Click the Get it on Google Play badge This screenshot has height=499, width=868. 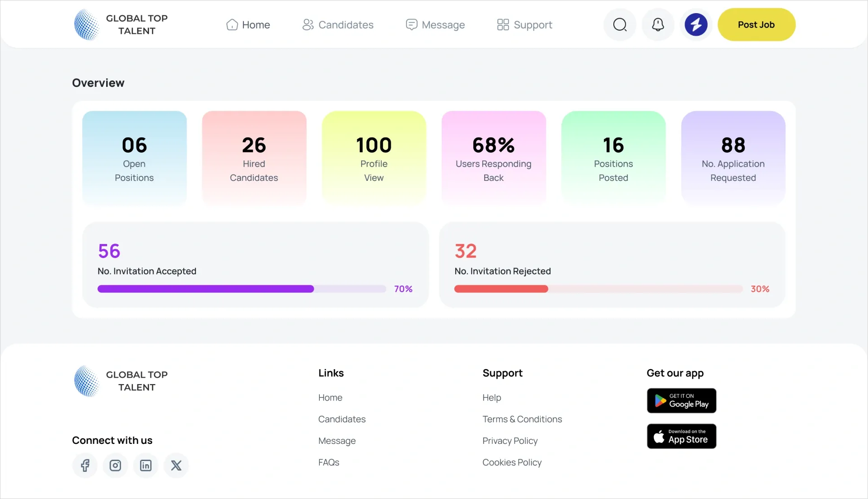[681, 400]
